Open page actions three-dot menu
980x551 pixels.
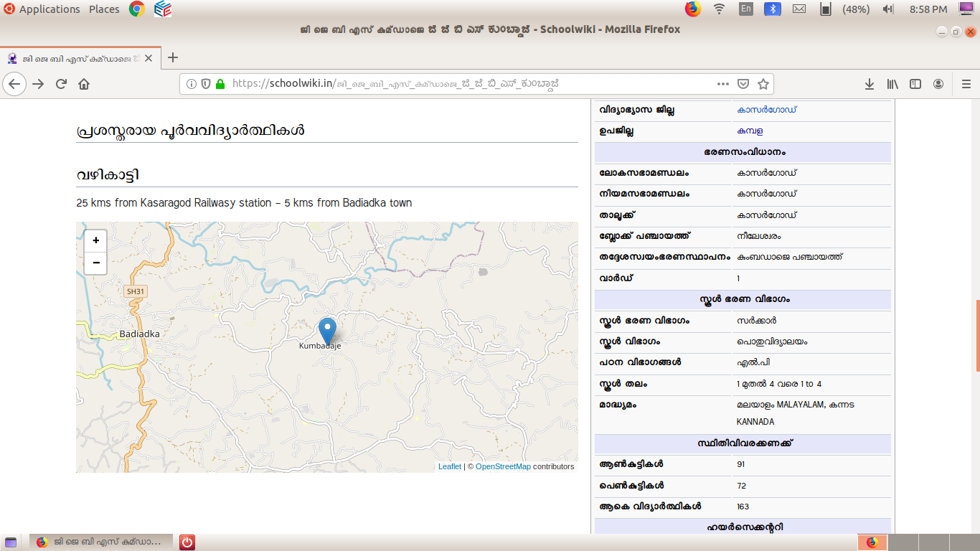[x=723, y=84]
